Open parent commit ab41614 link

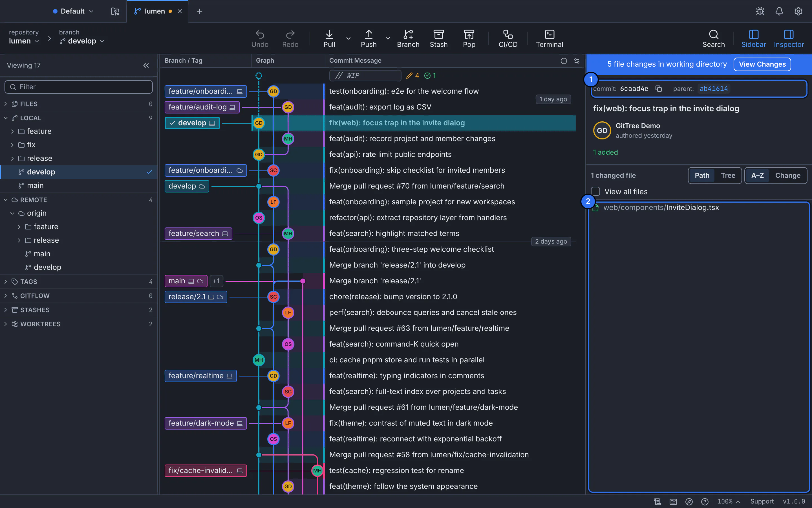(x=713, y=89)
